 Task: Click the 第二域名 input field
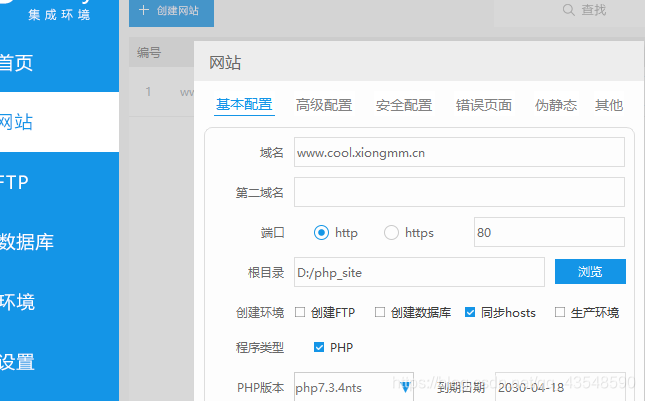click(459, 192)
